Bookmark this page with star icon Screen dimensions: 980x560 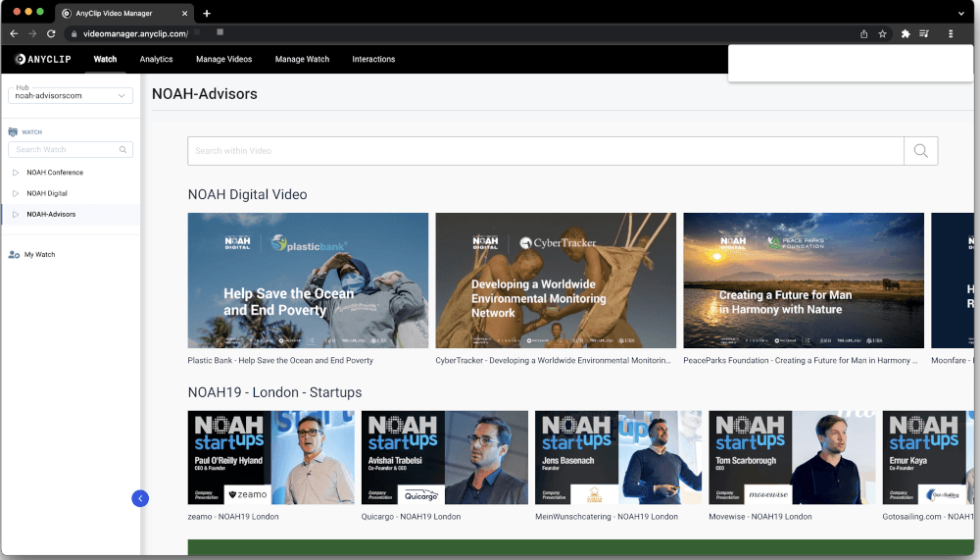pos(883,33)
